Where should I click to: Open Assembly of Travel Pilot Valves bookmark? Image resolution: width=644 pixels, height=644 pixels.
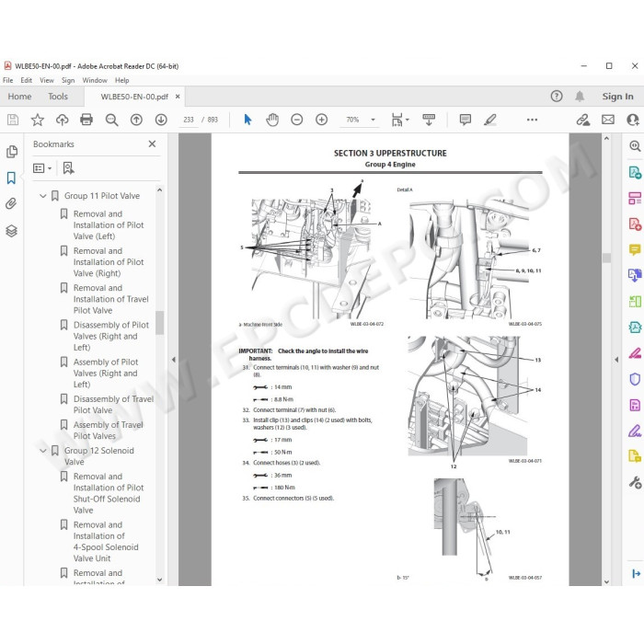tap(108, 431)
